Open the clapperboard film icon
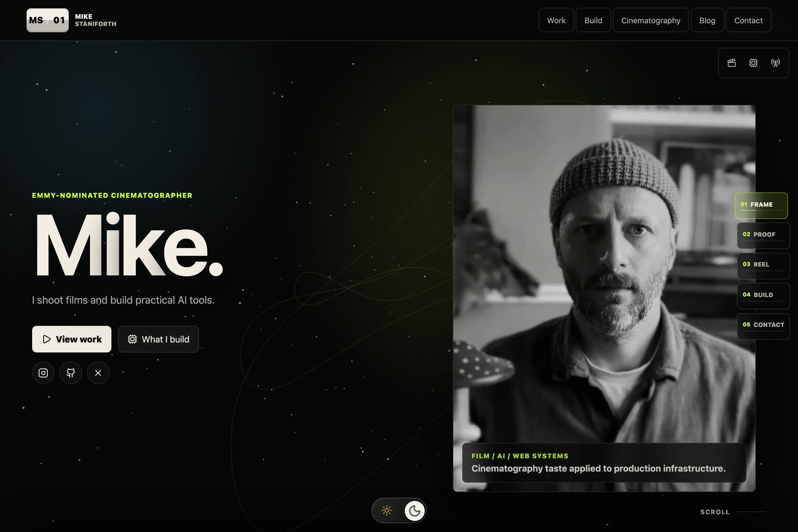The height and width of the screenshot is (532, 798). coord(731,63)
